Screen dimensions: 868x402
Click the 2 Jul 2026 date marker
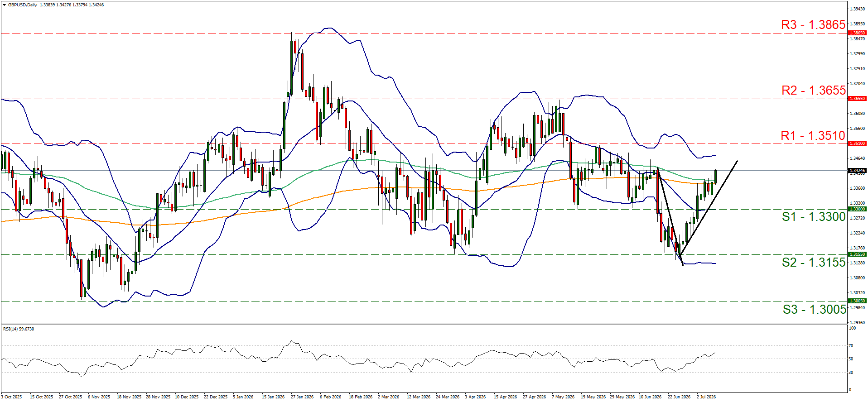coord(706,397)
